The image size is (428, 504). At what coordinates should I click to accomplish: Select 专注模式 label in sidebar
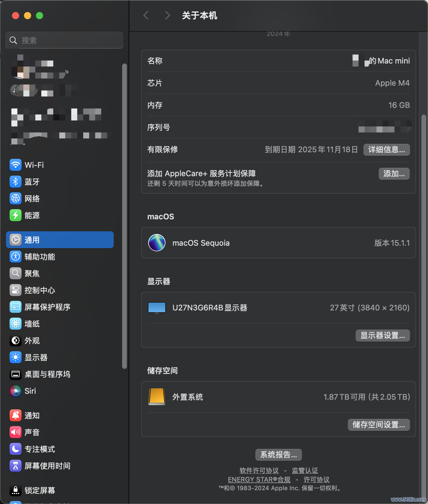pos(40,449)
